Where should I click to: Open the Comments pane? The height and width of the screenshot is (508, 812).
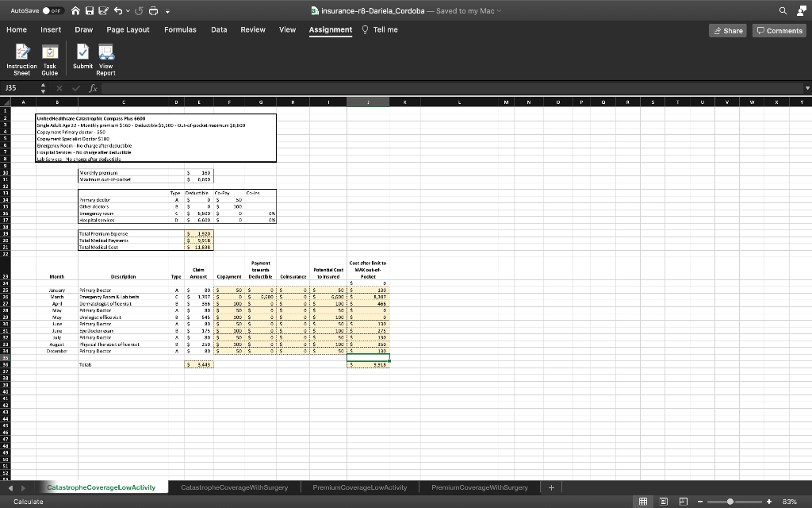(x=779, y=30)
